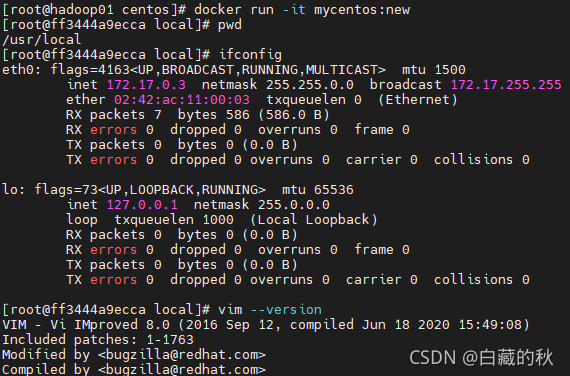Click the 'RX packets 7' text
Viewport: 570px width, 376px height.
114,115
